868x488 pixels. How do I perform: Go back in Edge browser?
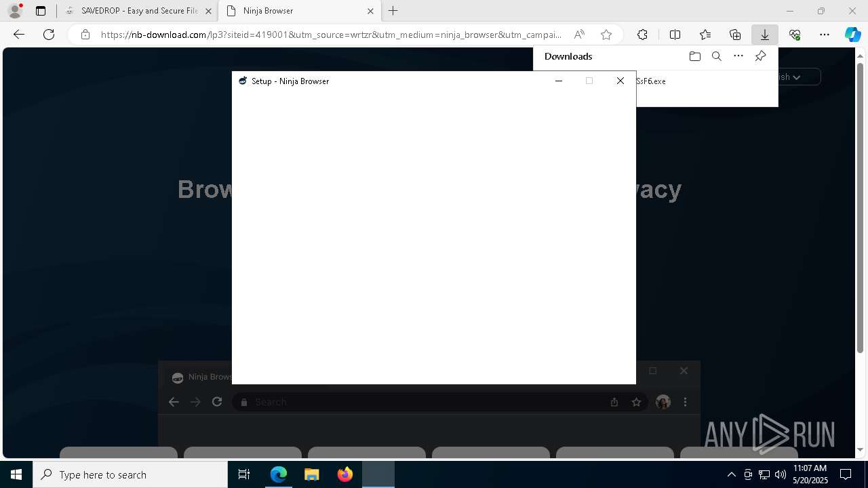(x=19, y=35)
